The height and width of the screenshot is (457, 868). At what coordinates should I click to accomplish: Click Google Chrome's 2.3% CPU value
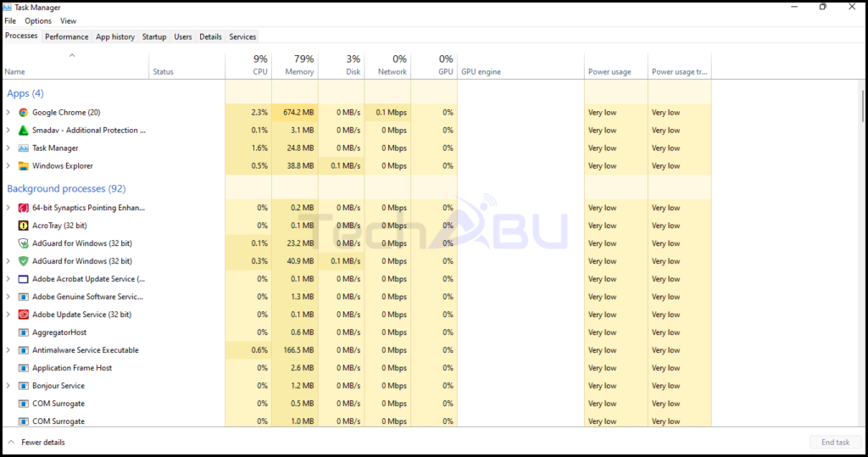pos(259,113)
